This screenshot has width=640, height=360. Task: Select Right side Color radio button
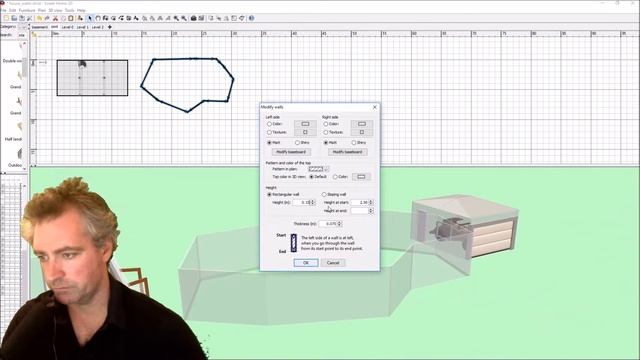pyautogui.click(x=326, y=124)
